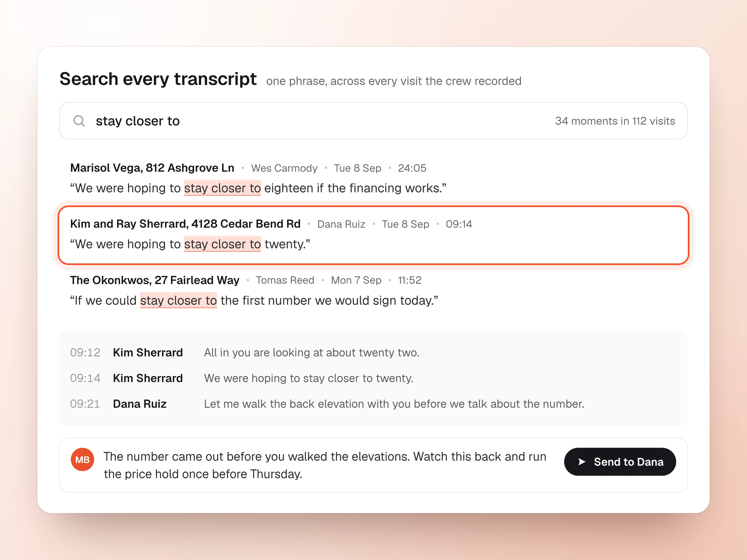Click crew member Tomas Reed
The image size is (747, 560).
(x=285, y=280)
